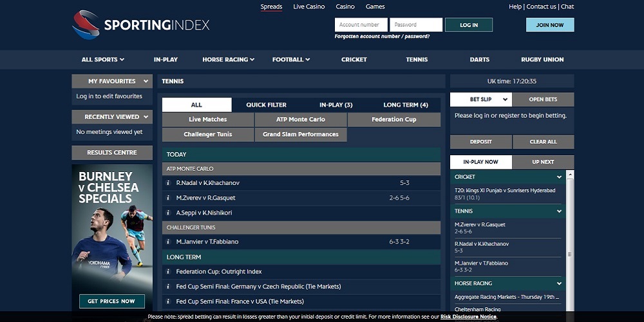Collapse the Recently Viewed panel
The height and width of the screenshot is (322, 644).
(x=146, y=117)
